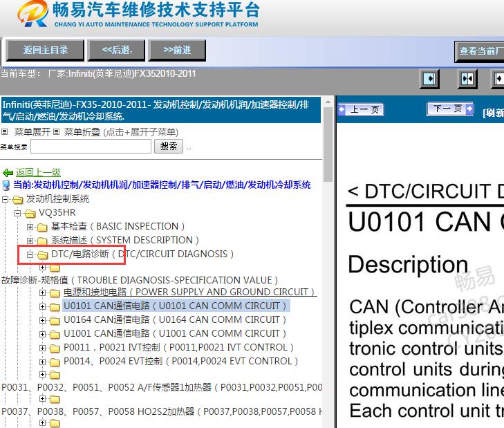Expand 系统描述 SYSTEM DESCRIPTION node

coord(30,241)
